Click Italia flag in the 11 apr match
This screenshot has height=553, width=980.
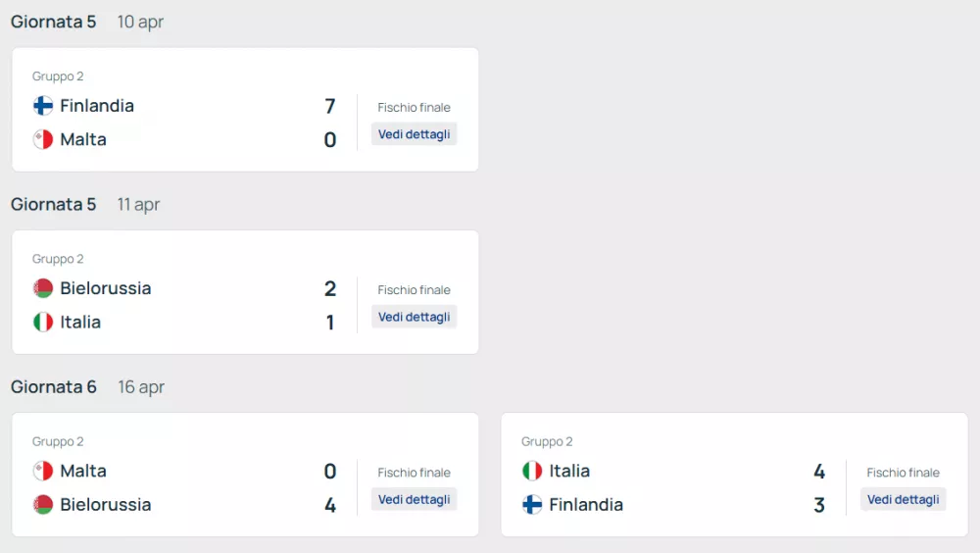43,322
